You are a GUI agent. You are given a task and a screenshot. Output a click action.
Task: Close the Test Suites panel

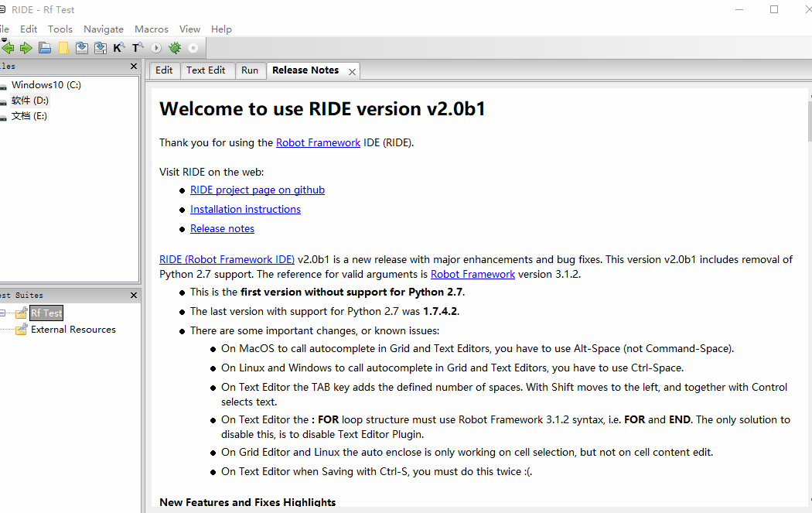pyautogui.click(x=134, y=295)
